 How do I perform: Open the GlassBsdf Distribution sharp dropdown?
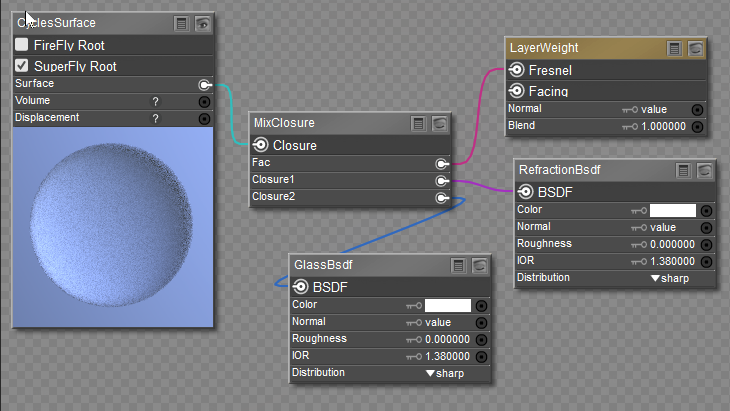[x=445, y=373]
